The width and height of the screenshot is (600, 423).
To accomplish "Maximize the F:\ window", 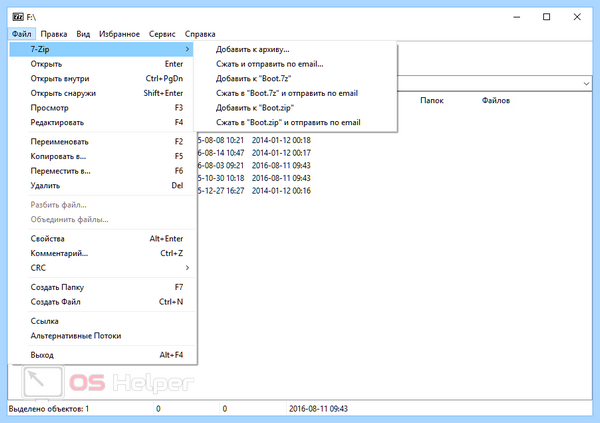I will 546,17.
